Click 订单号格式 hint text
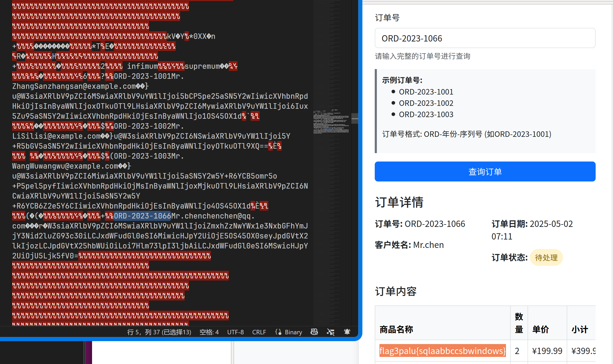 point(467,134)
